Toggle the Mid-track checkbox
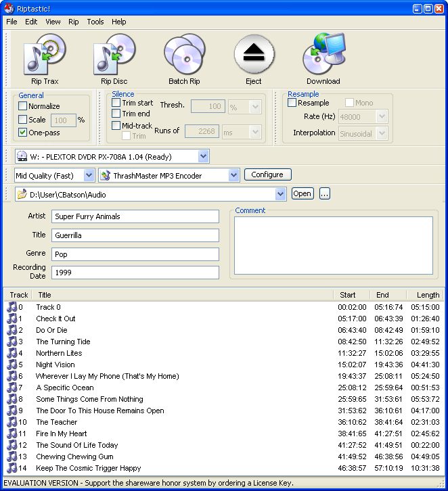Viewport: 448px width, 491px height. point(116,126)
